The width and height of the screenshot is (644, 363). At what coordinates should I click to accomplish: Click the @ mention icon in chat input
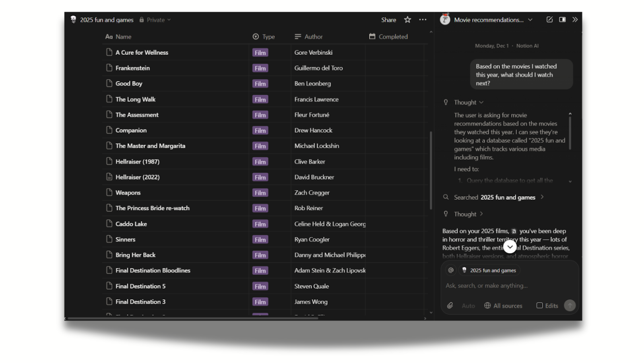[450, 270]
